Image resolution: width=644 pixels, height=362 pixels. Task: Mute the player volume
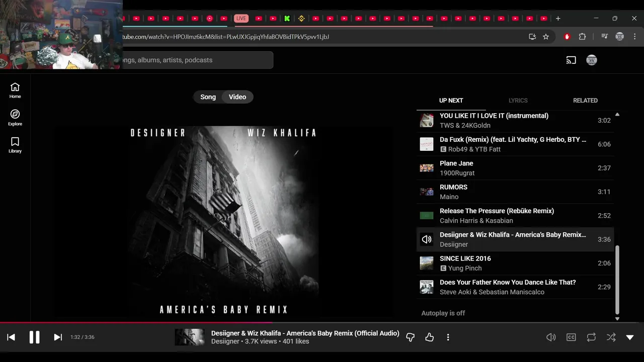(551, 337)
